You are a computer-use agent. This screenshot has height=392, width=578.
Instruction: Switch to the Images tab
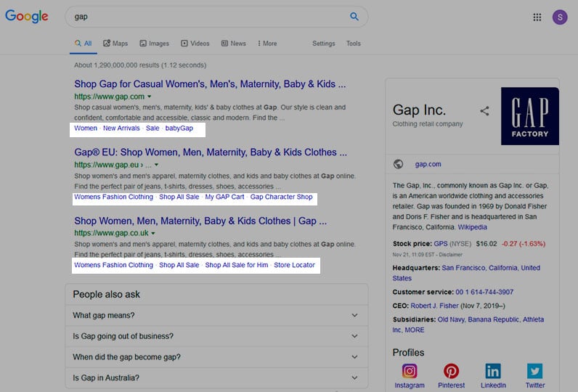coord(154,44)
